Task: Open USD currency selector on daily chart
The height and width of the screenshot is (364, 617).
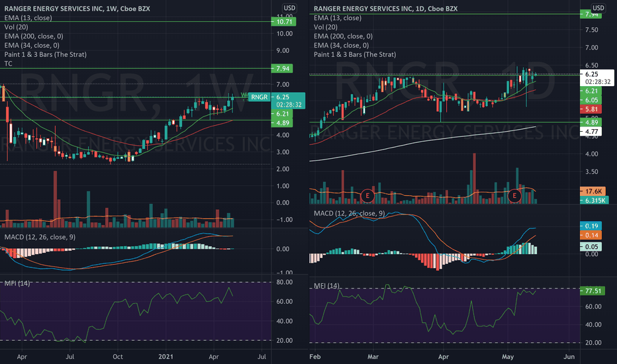Action: pyautogui.click(x=598, y=8)
